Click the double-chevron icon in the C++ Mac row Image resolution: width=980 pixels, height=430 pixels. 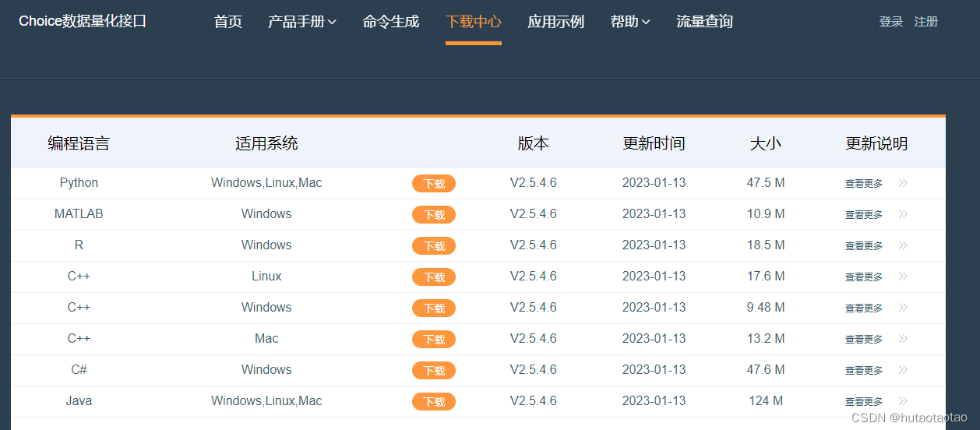click(903, 339)
